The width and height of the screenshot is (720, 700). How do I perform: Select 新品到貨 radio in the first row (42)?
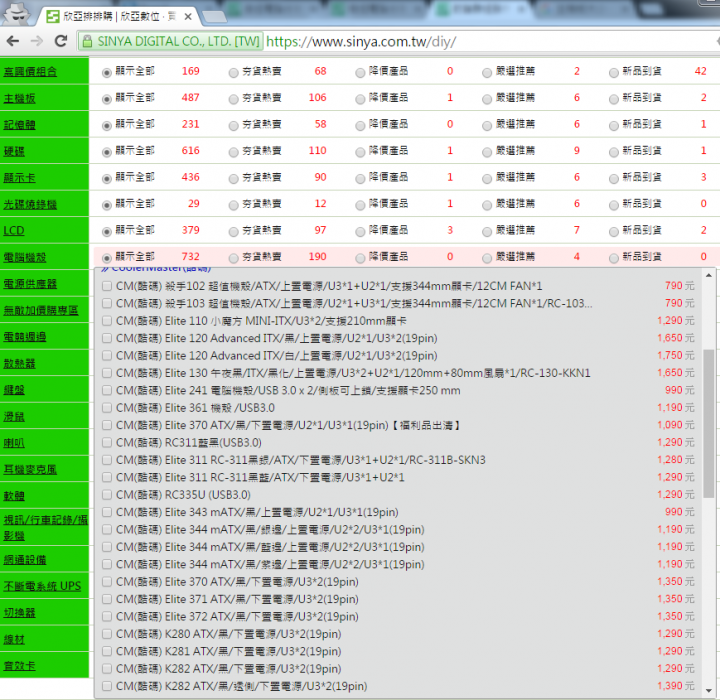[x=614, y=73]
